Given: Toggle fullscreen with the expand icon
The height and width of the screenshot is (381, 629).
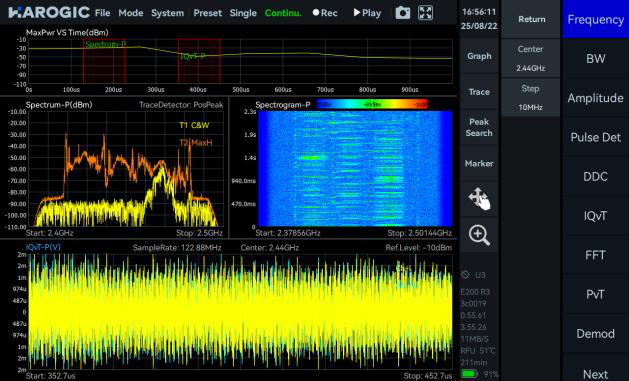Looking at the screenshot, I should click(425, 13).
